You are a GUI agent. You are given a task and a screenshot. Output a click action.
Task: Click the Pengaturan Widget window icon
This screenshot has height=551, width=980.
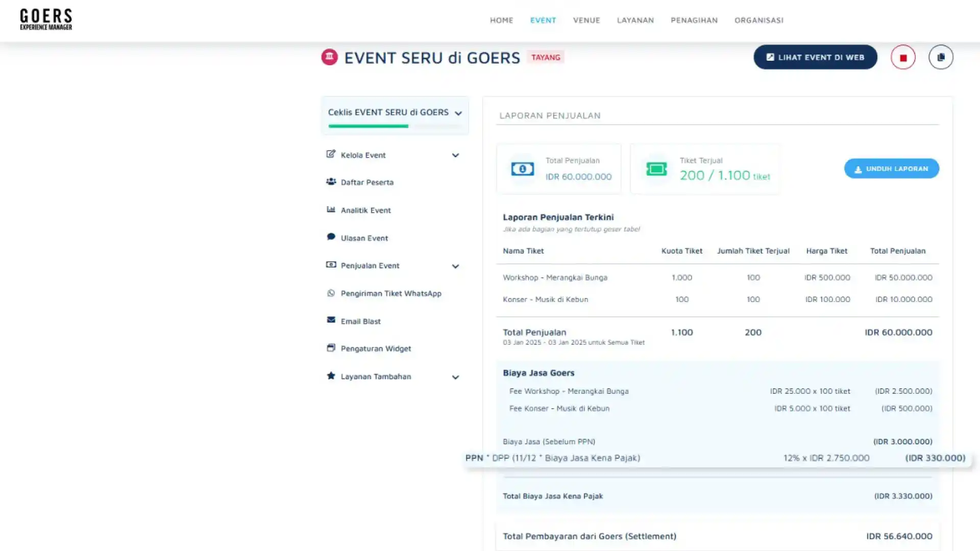coord(331,348)
